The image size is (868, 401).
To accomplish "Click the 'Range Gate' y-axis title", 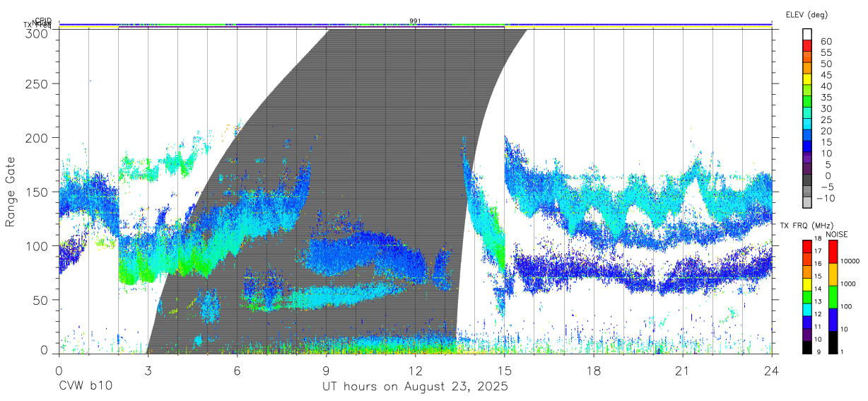I will click(x=11, y=192).
